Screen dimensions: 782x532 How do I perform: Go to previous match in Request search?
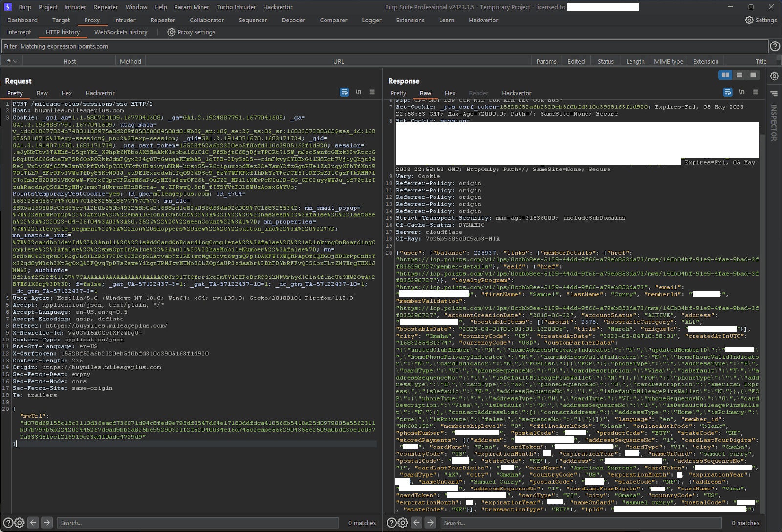[33, 523]
